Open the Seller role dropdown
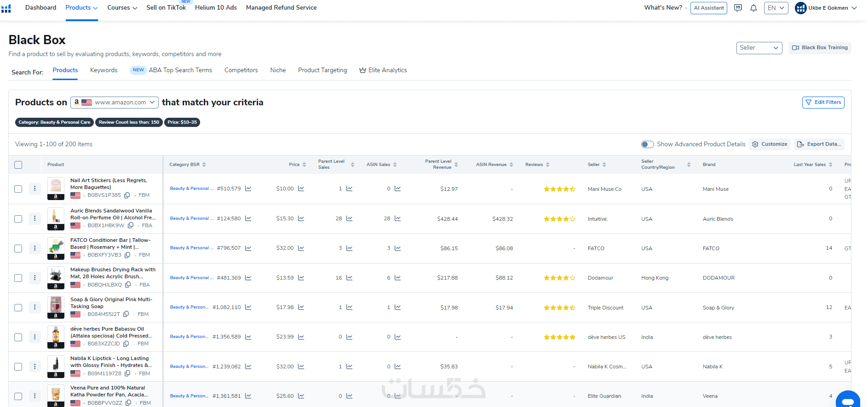 [x=759, y=48]
